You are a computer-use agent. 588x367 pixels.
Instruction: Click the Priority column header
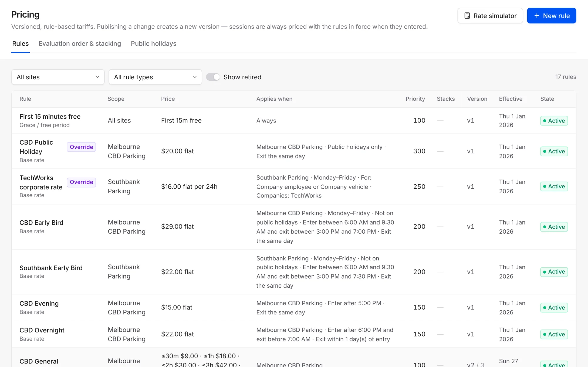pyautogui.click(x=415, y=99)
